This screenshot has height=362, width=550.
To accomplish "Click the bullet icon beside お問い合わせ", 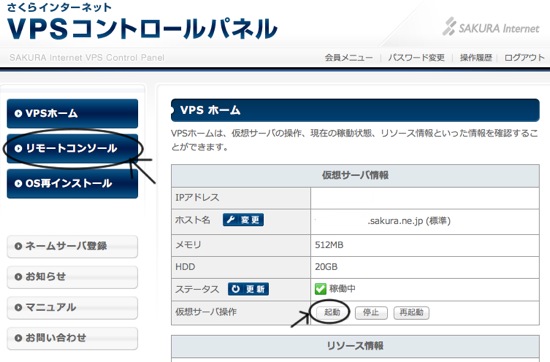I will (18, 338).
